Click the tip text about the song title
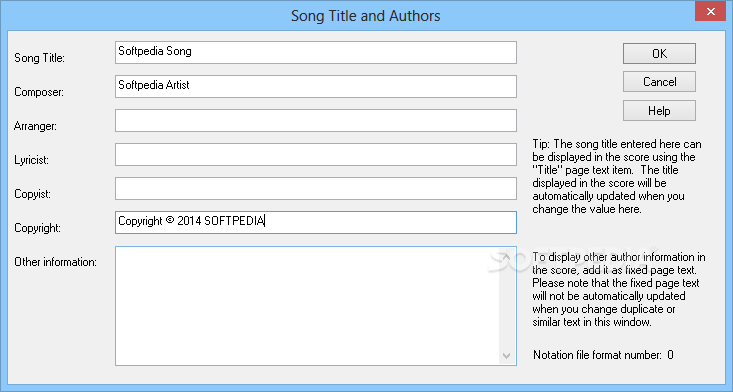 coord(617,177)
